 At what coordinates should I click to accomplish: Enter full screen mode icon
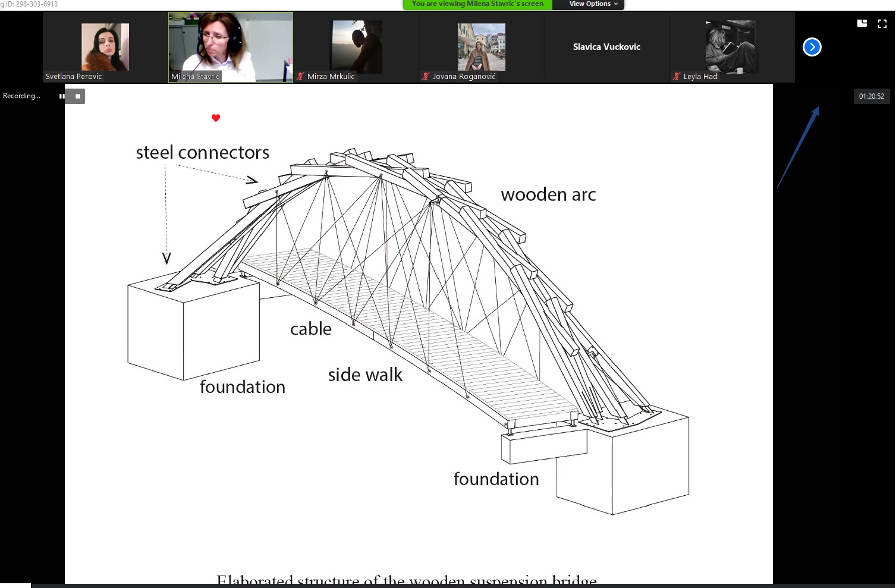(x=882, y=24)
